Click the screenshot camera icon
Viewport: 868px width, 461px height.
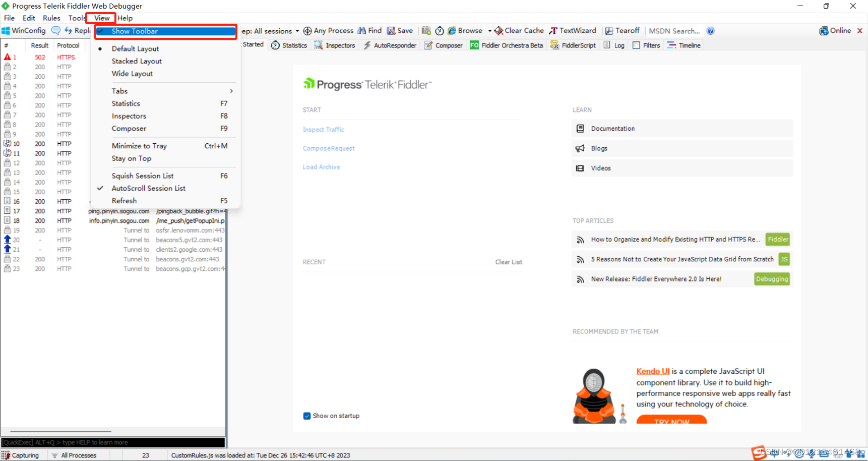pos(426,31)
